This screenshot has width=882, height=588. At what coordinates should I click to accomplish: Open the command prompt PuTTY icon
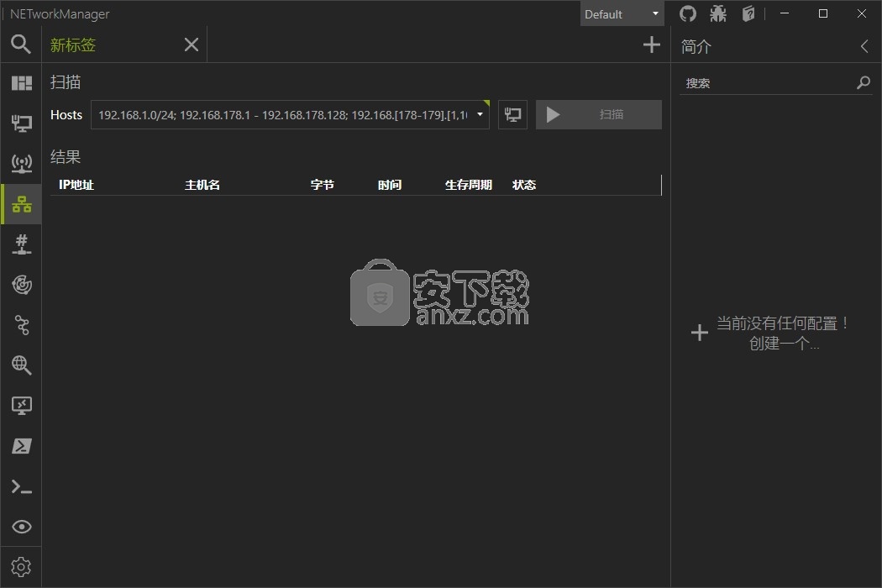21,486
